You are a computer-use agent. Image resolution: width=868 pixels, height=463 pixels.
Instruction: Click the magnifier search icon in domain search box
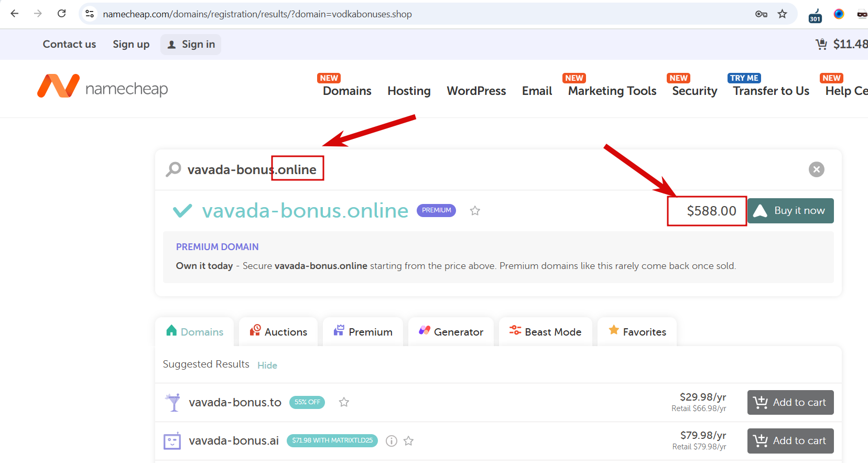pyautogui.click(x=173, y=169)
